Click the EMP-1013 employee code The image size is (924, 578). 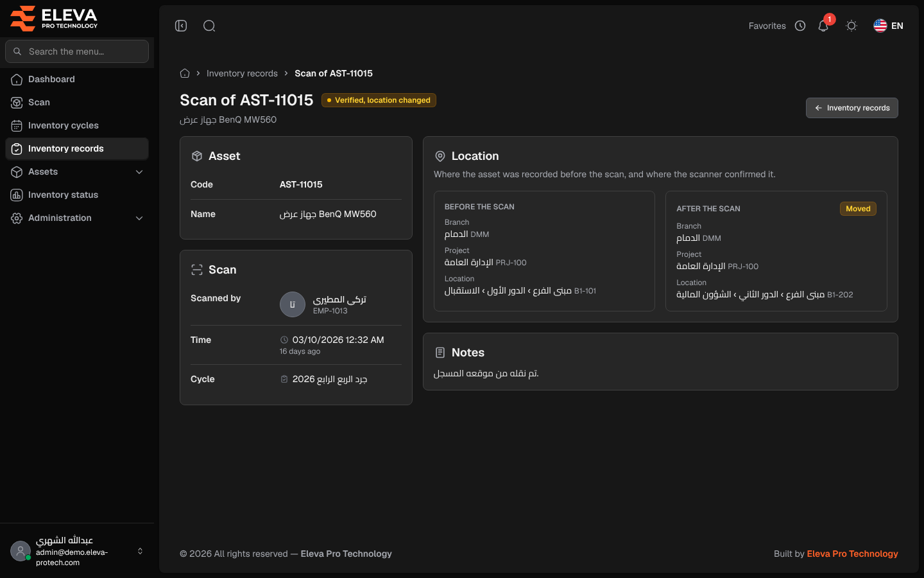coord(330,311)
